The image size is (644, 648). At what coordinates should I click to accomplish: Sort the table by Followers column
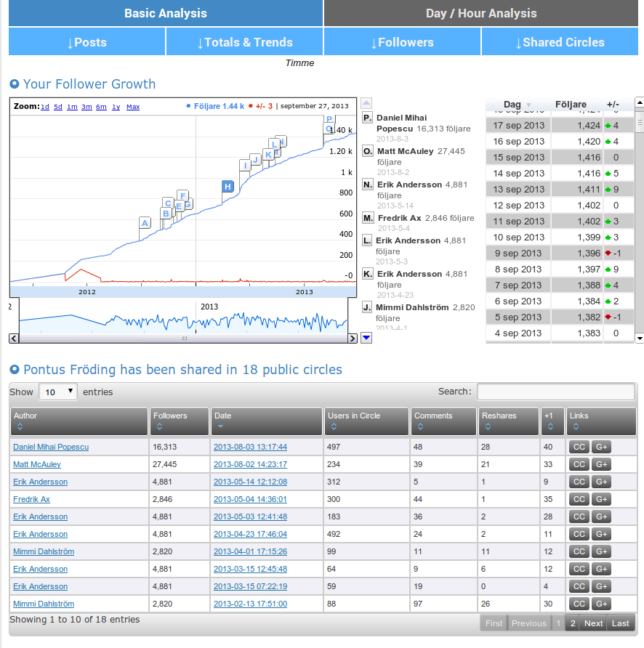point(180,421)
